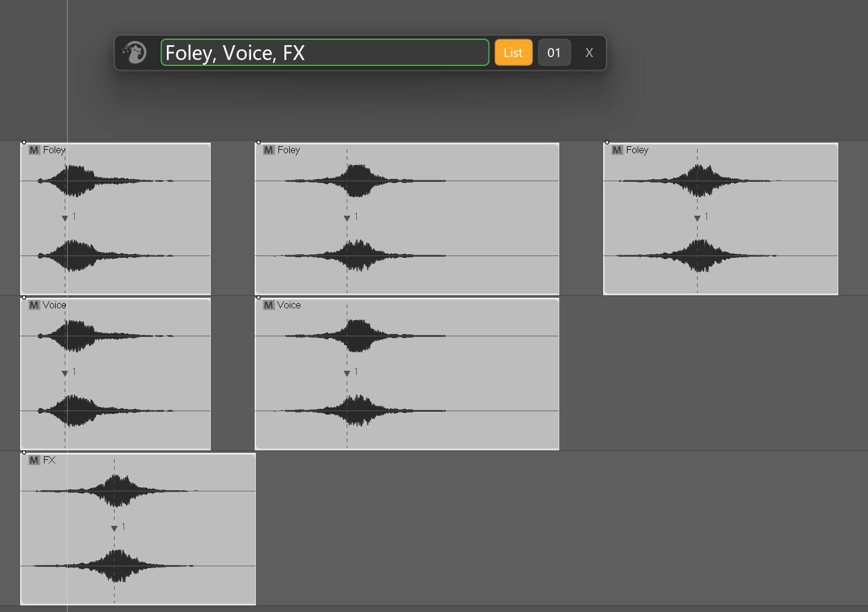The image size is (868, 612).
Task: Select the FX item waveform
Action: coord(138,529)
